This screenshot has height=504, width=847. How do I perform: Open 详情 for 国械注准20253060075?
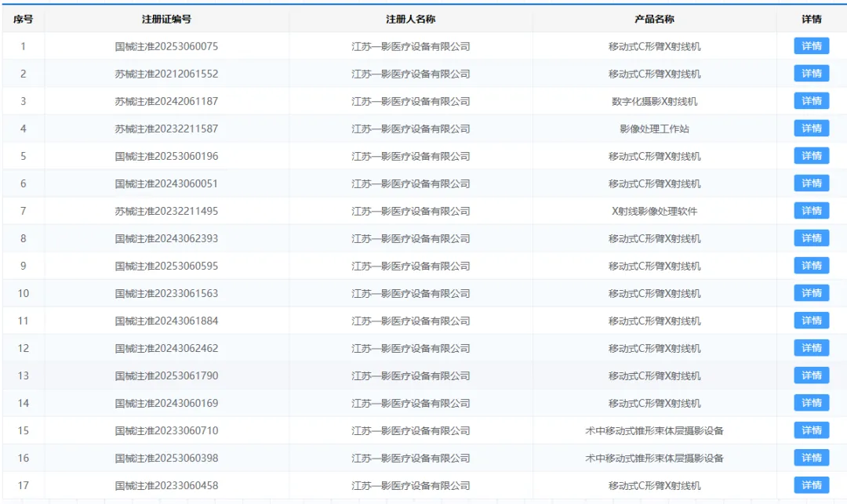(812, 46)
